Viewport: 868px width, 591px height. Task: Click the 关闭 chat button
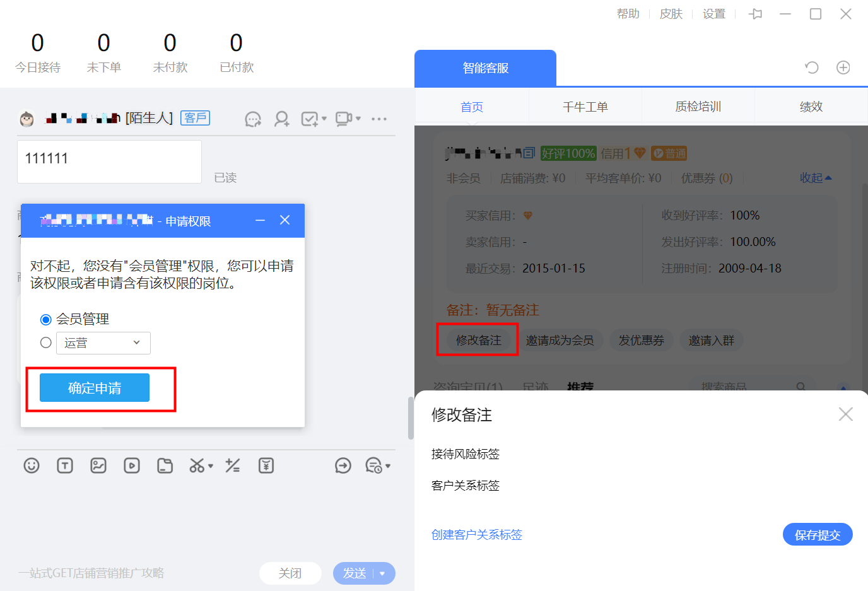(290, 573)
